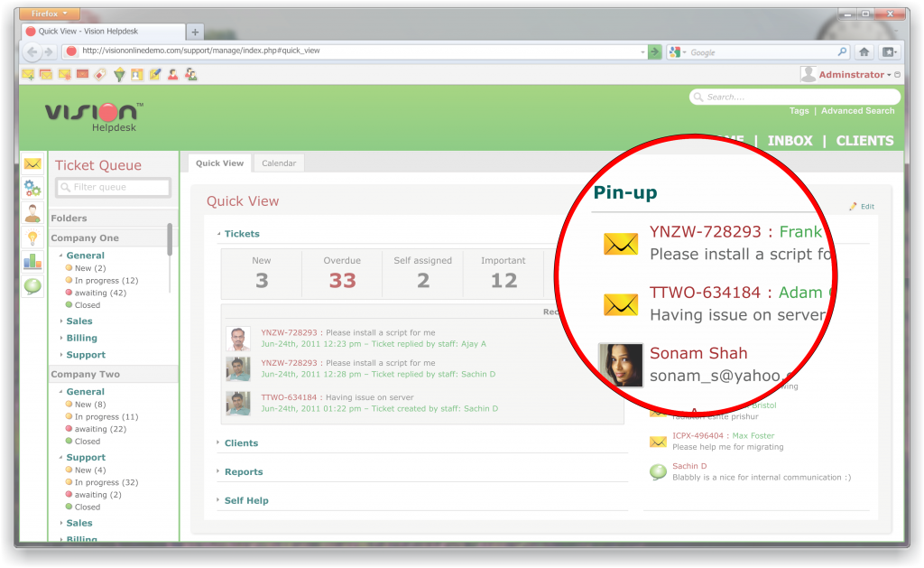This screenshot has height=568, width=924.
Task: Expand the Reports section in Quick View
Action: pos(244,472)
